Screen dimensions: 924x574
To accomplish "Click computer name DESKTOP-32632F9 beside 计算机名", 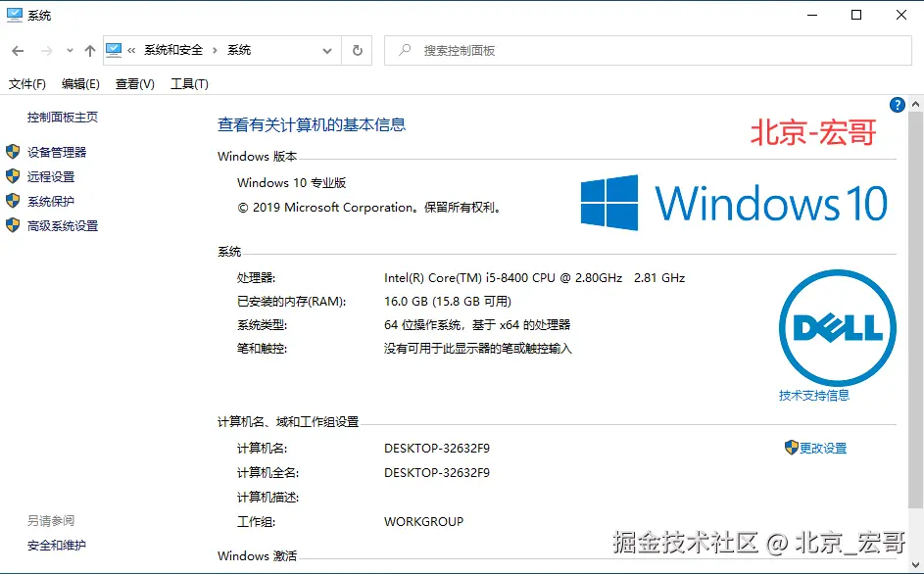I will coord(437,449).
